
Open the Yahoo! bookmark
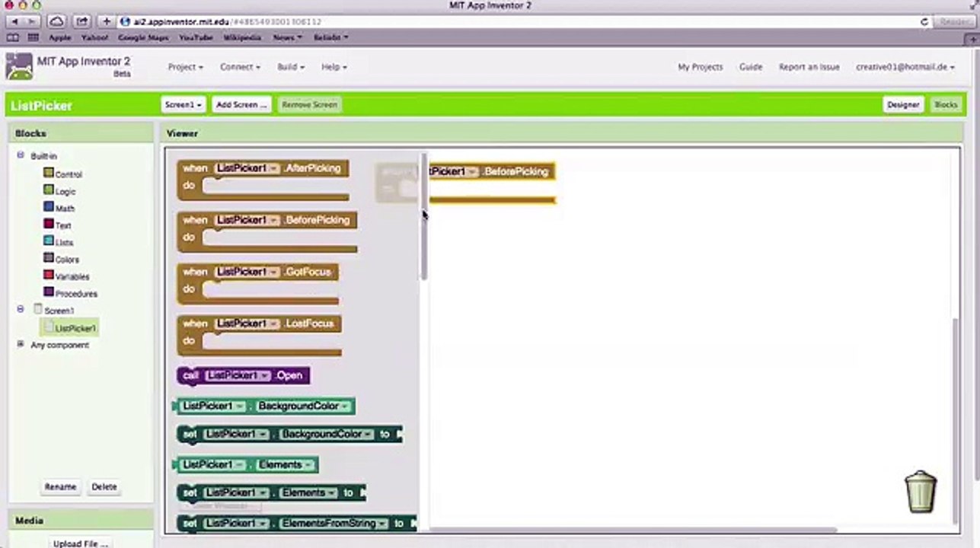pyautogui.click(x=95, y=37)
